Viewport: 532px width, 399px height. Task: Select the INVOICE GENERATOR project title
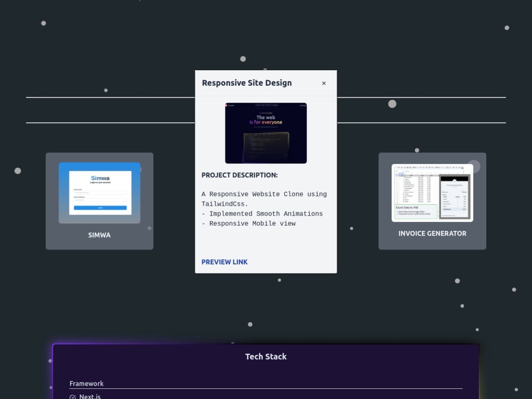pos(432,233)
